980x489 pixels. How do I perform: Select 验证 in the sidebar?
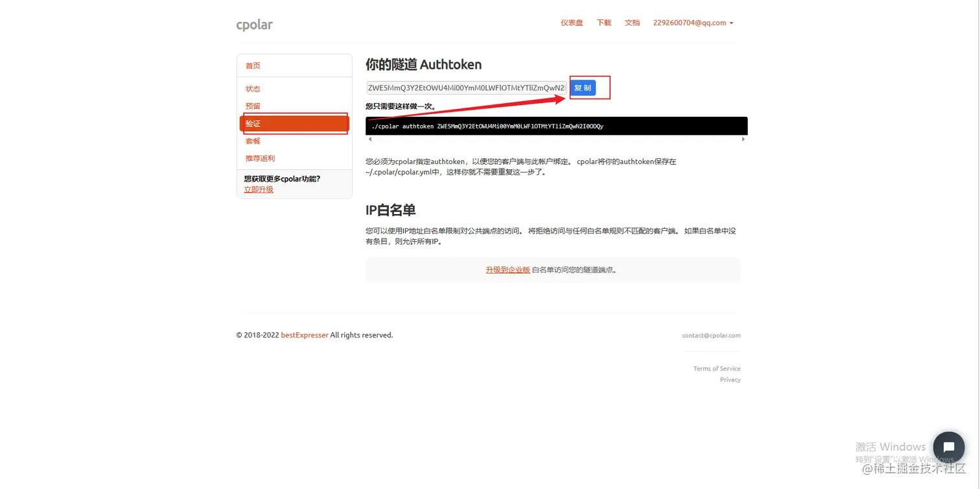click(x=294, y=123)
